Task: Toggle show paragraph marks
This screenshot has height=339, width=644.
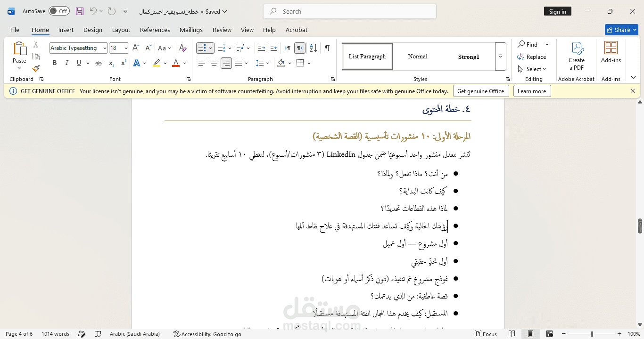Action: [x=327, y=48]
